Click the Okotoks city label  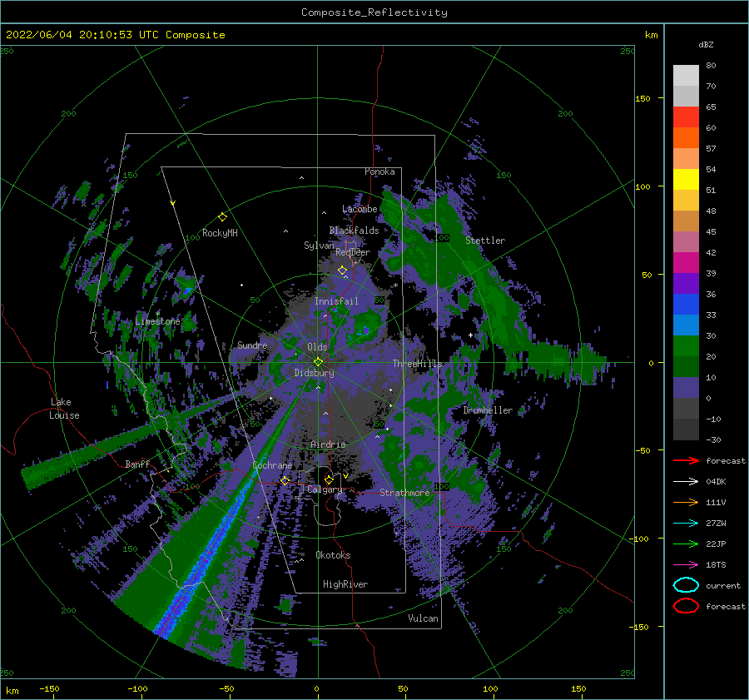click(x=334, y=555)
